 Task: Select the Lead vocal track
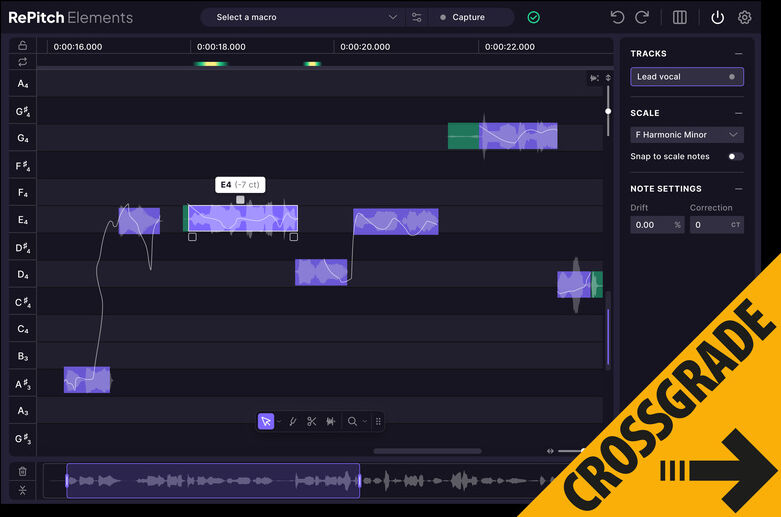687,77
